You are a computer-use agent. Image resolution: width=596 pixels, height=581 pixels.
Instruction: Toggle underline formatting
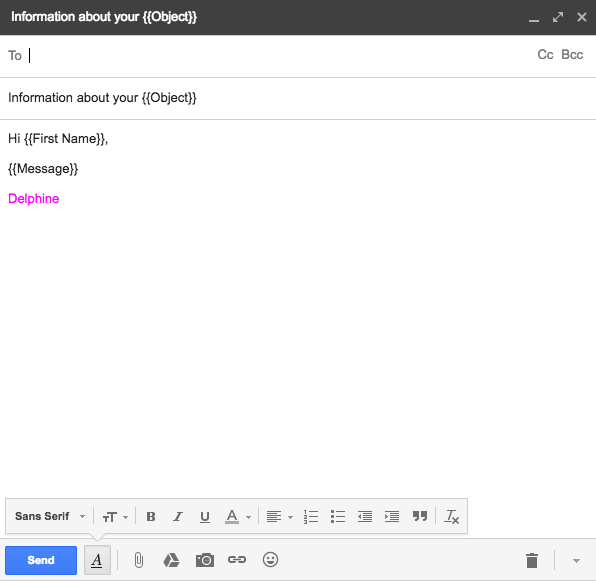coord(205,517)
